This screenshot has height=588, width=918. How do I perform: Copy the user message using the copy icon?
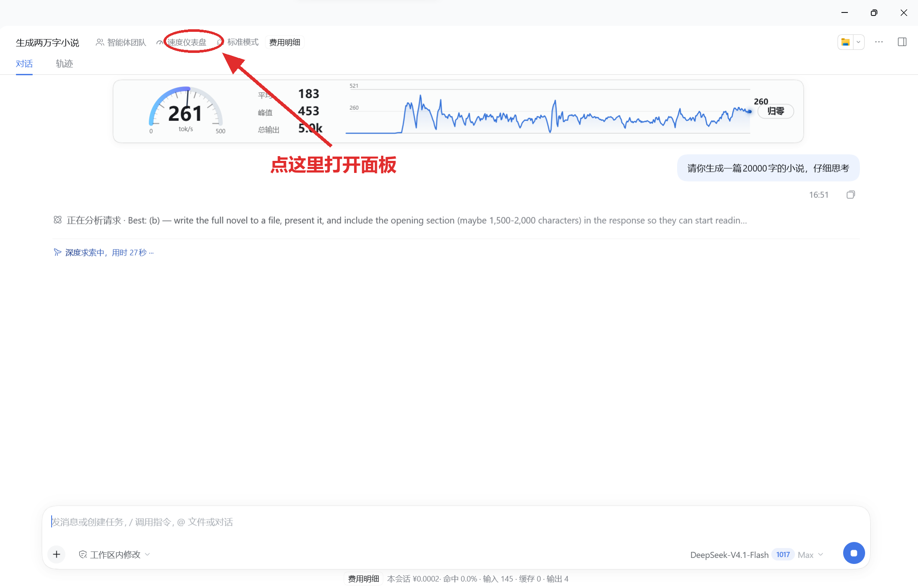click(850, 195)
